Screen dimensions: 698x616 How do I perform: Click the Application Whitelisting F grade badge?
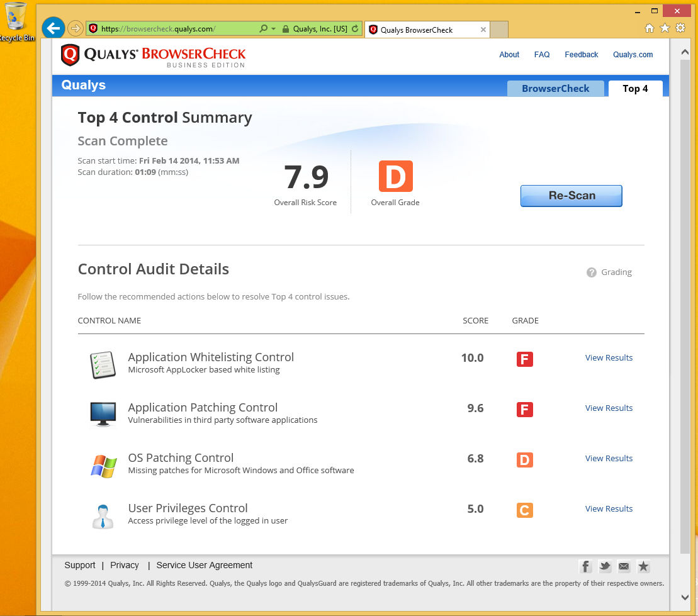[525, 359]
